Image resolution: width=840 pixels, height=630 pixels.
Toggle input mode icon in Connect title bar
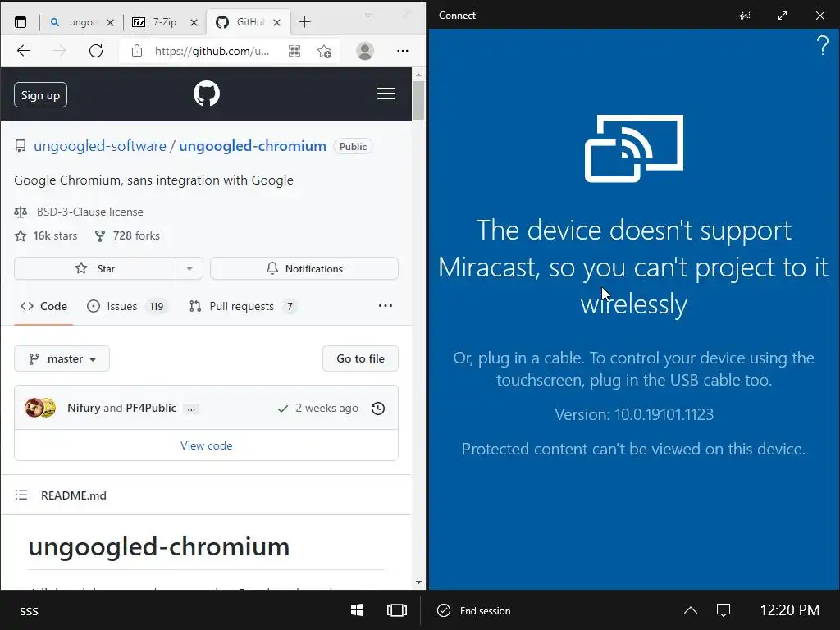pyautogui.click(x=745, y=16)
